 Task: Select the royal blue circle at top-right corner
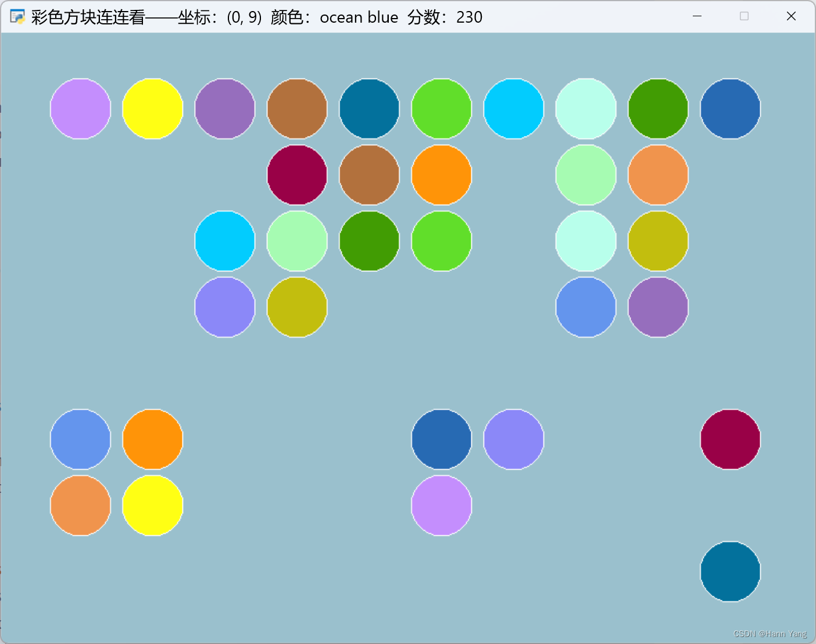point(731,109)
